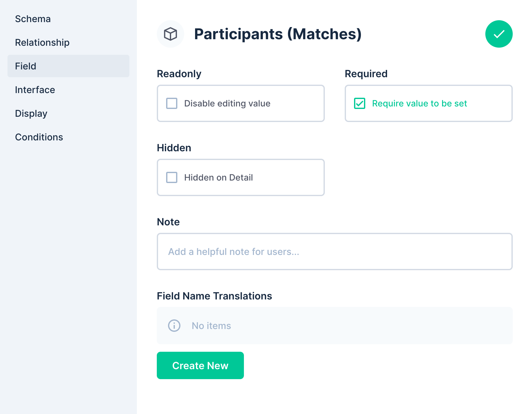Switch to the Interface section
The image size is (532, 414).
point(35,90)
